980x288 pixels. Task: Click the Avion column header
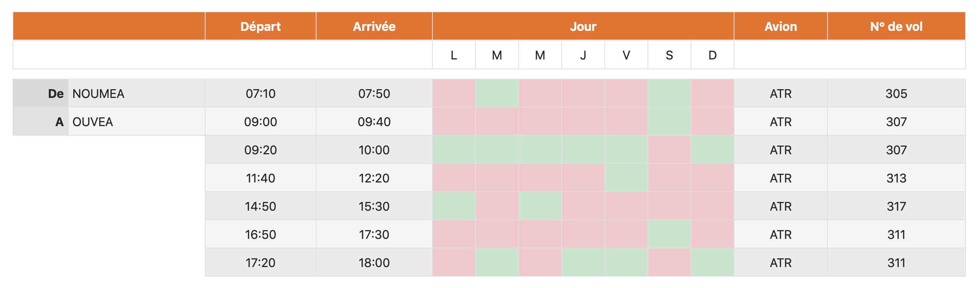click(781, 26)
